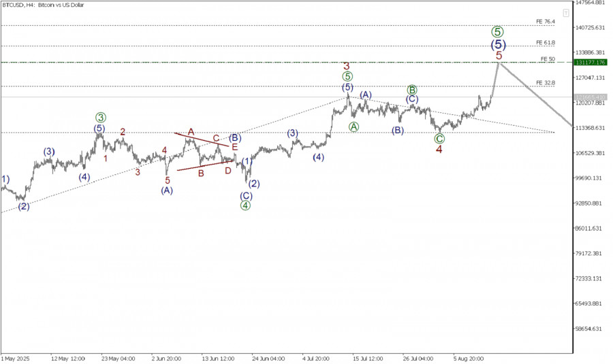Screen dimensions: 613x364
Task: Click the BTCUSD, H4 chart title
Action: (x=43, y=5)
